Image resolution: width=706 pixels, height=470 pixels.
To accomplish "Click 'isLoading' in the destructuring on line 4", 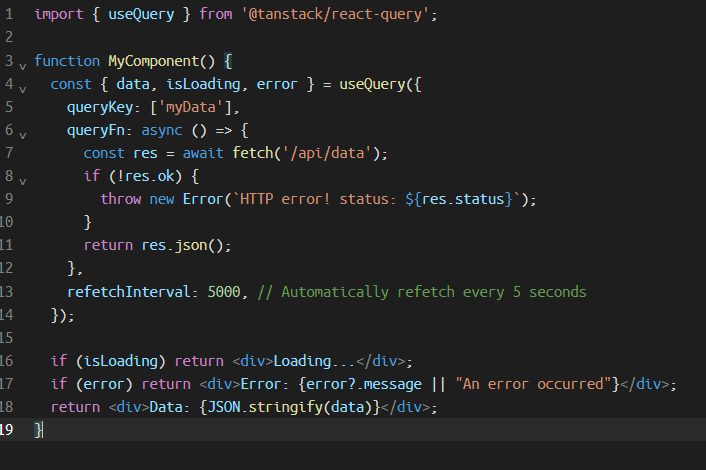I will click(x=203, y=84).
